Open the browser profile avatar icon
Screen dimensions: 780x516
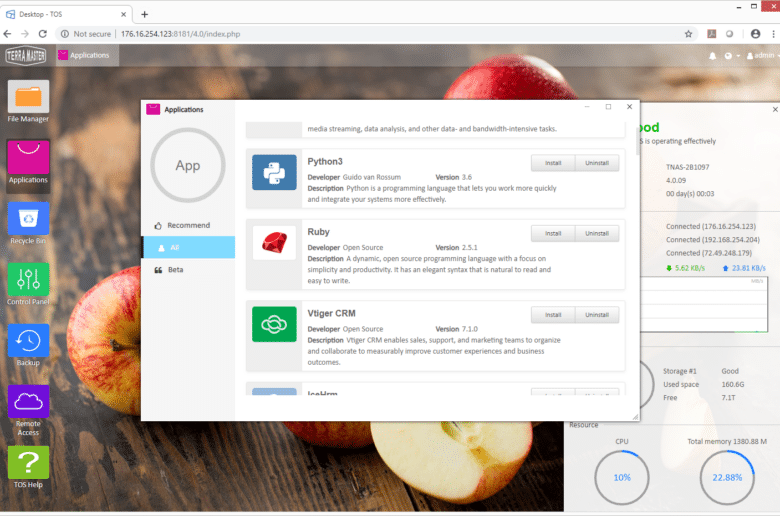pos(755,34)
